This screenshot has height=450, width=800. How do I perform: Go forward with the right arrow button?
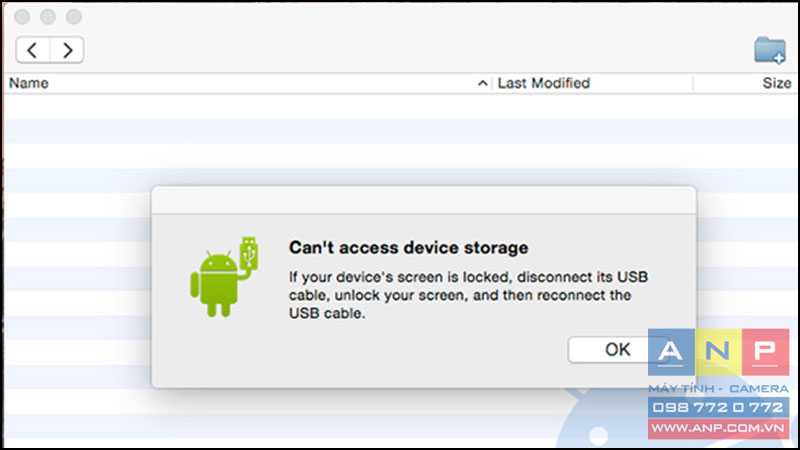pos(67,50)
